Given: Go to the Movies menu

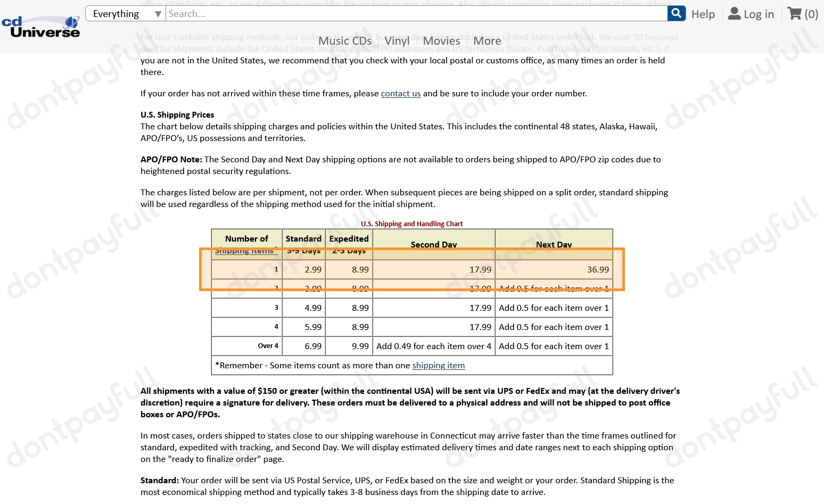Looking at the screenshot, I should coord(441,41).
